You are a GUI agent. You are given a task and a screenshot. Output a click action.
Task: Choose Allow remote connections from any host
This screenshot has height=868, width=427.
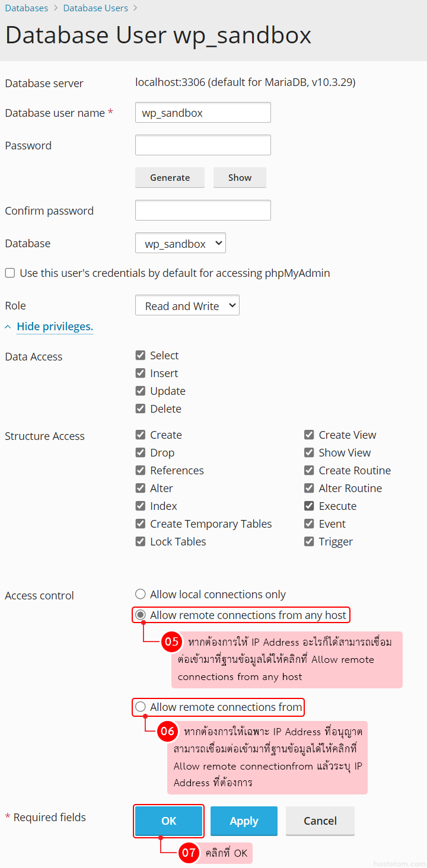tap(141, 615)
